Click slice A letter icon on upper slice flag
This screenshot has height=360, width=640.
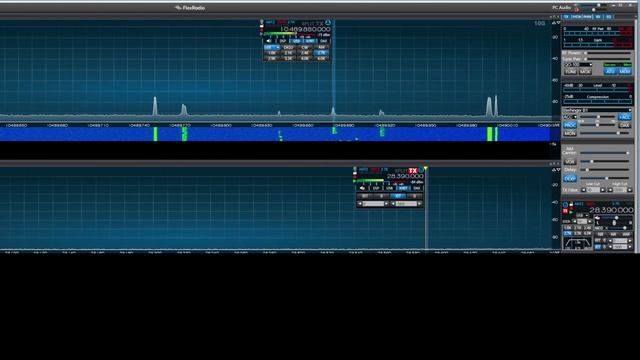point(328,23)
